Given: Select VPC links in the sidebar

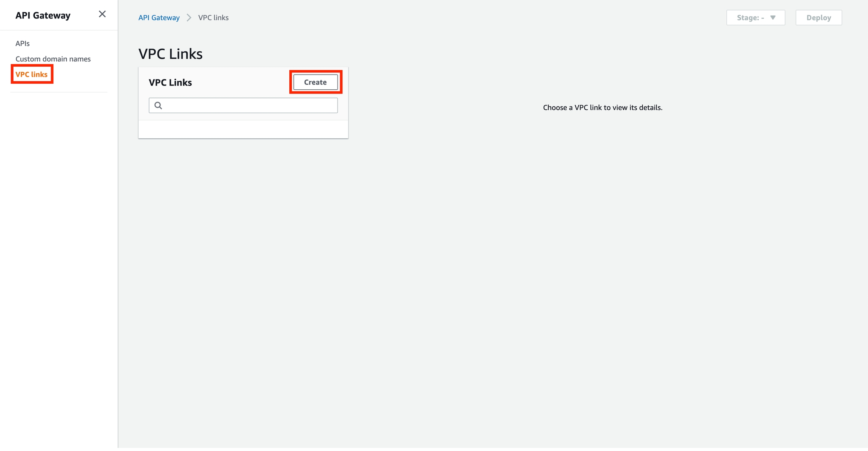Looking at the screenshot, I should (32, 74).
